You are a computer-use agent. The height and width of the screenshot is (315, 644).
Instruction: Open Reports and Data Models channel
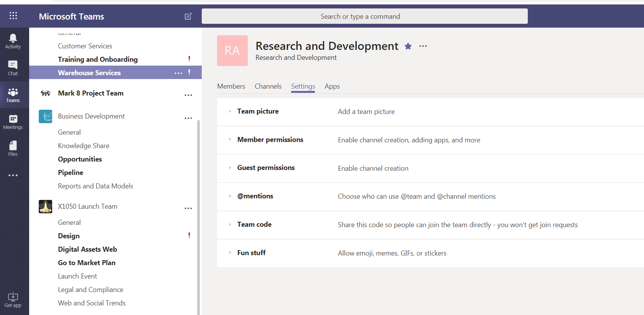(96, 186)
